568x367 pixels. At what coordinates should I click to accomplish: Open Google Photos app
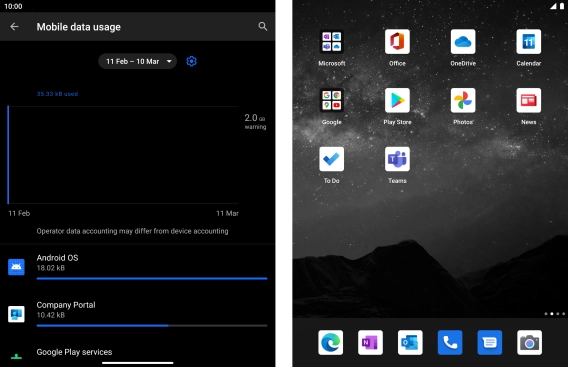[463, 100]
